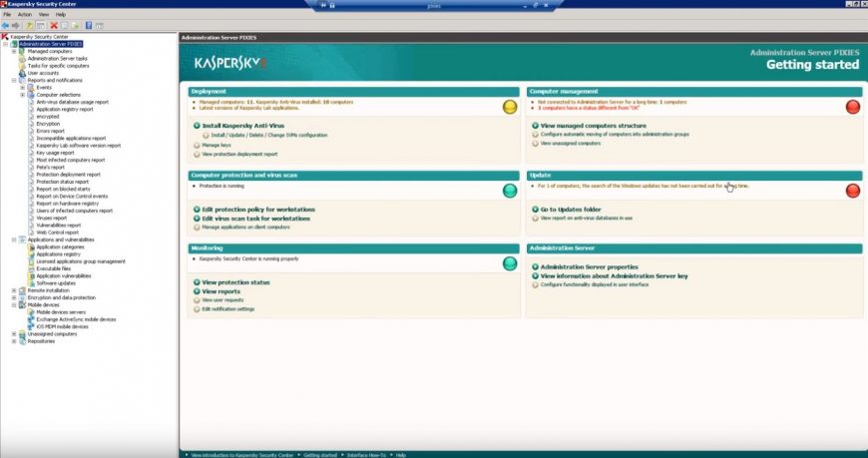Click the Up one level toolbar icon

(x=30, y=26)
